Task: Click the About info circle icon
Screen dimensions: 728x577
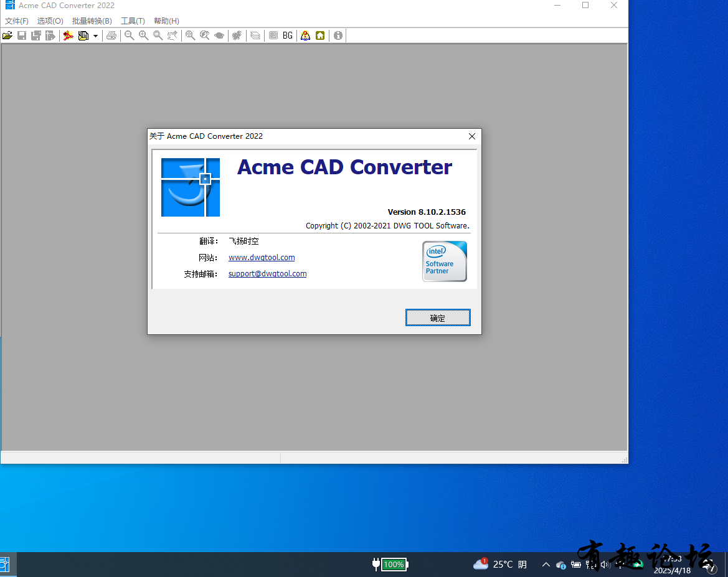Action: 338,35
